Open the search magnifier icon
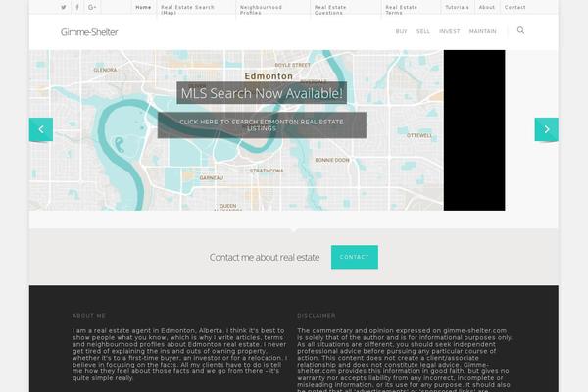Image resolution: width=588 pixels, height=392 pixels. click(520, 30)
